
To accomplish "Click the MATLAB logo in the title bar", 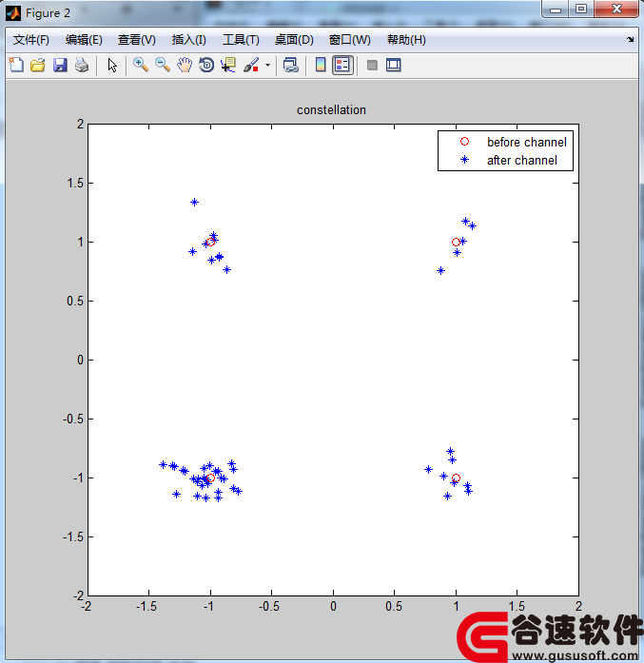I will point(13,13).
